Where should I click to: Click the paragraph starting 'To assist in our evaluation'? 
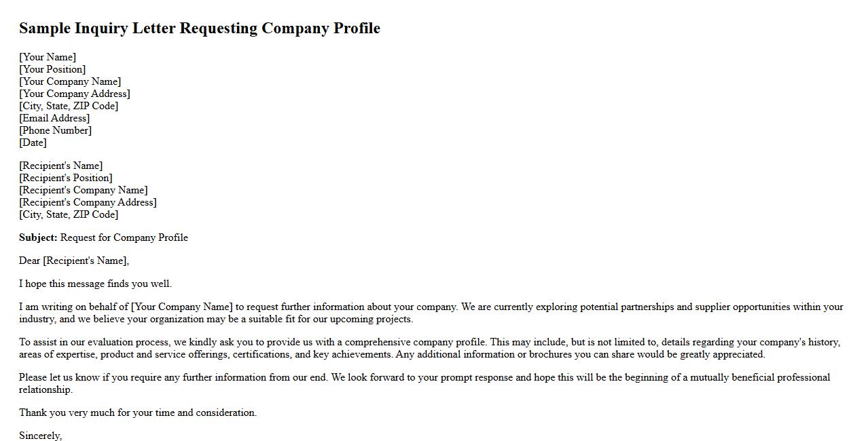429,348
